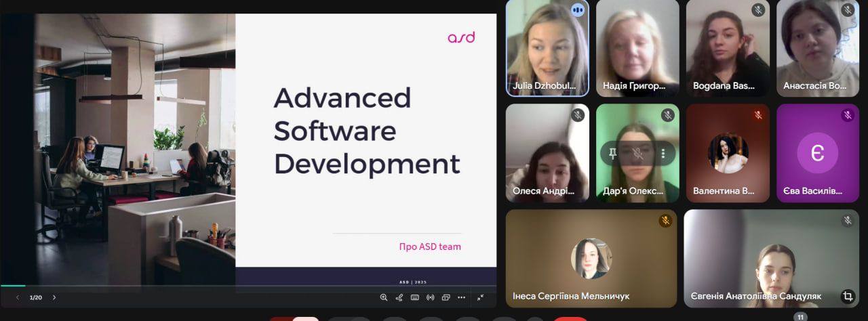Click the Про ASD team link
This screenshot has width=868, height=321.
point(430,247)
